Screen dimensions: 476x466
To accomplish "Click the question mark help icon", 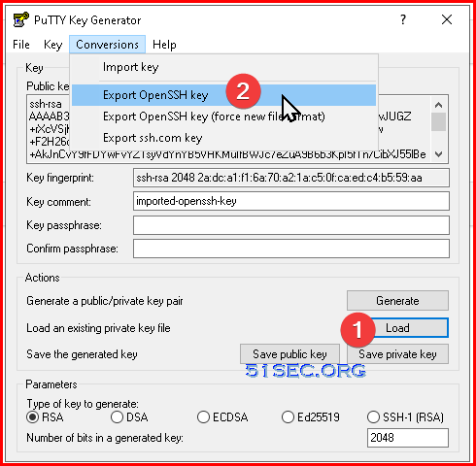I will tap(403, 19).
